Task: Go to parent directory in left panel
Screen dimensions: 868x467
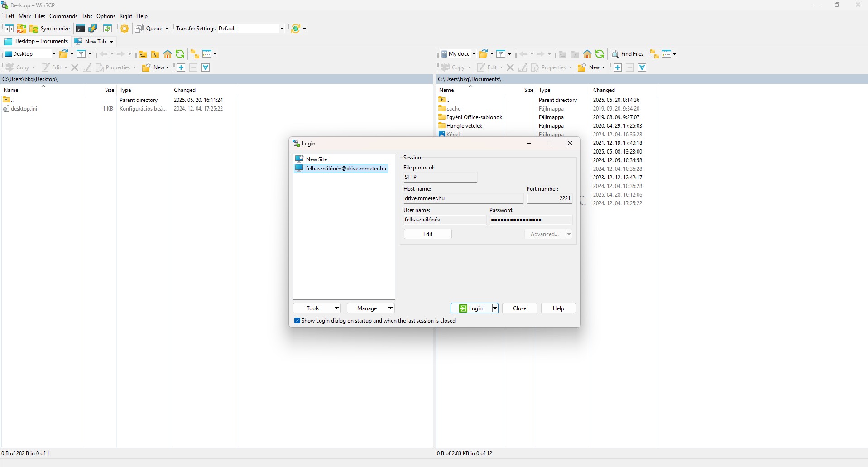Action: point(143,54)
